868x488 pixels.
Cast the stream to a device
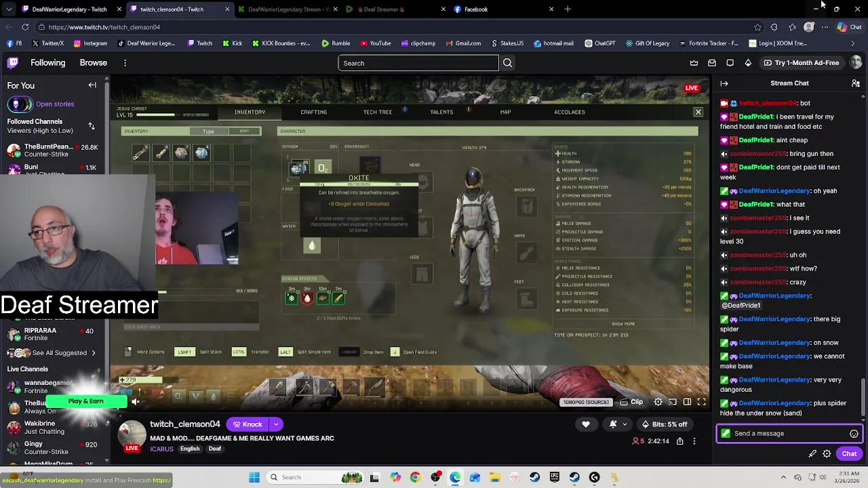[673, 402]
